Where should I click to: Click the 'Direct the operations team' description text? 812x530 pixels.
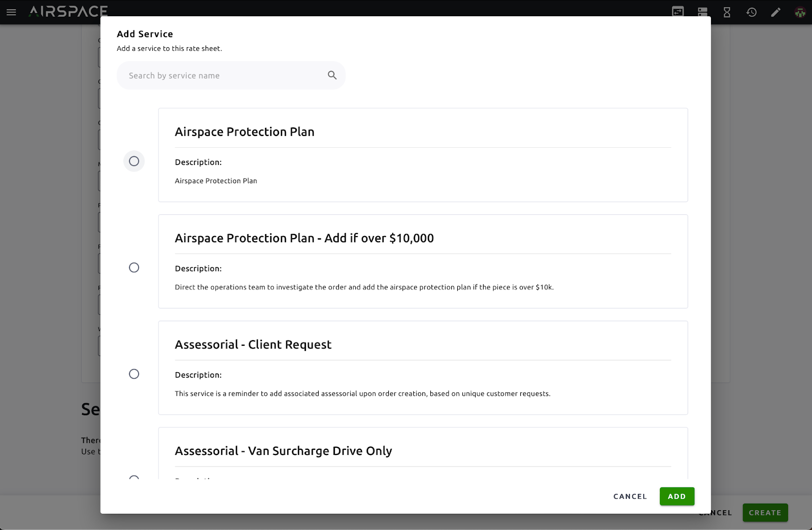pos(364,287)
